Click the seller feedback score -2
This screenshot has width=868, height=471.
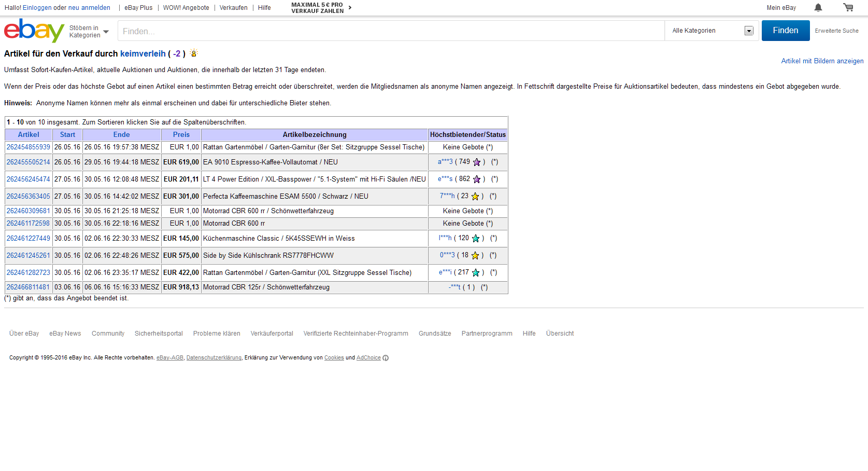[x=177, y=53]
